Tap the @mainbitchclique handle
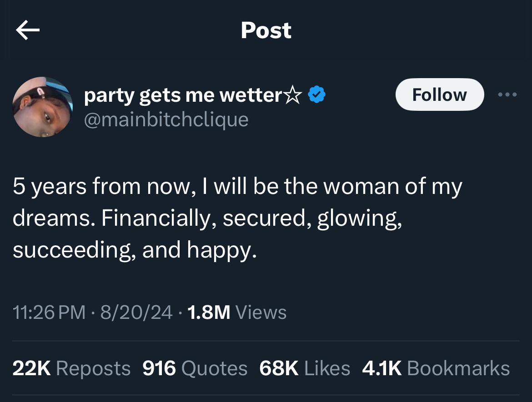This screenshot has height=402, width=532. pos(166,119)
